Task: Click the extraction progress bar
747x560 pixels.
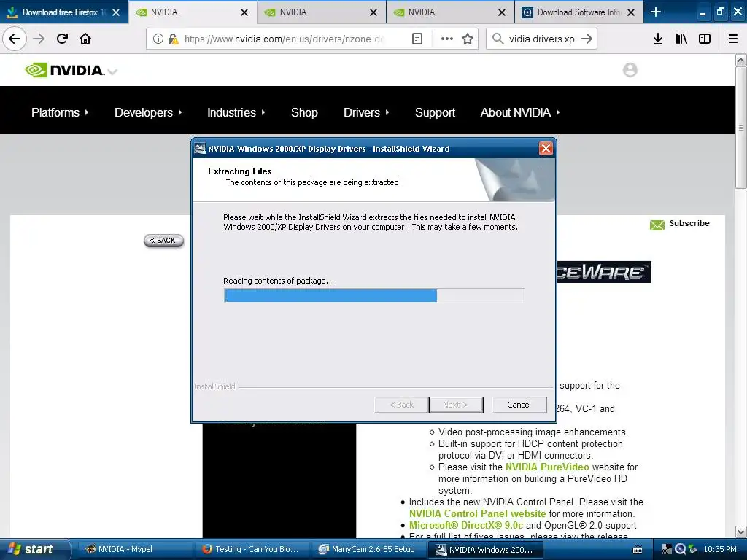Action: (x=374, y=295)
